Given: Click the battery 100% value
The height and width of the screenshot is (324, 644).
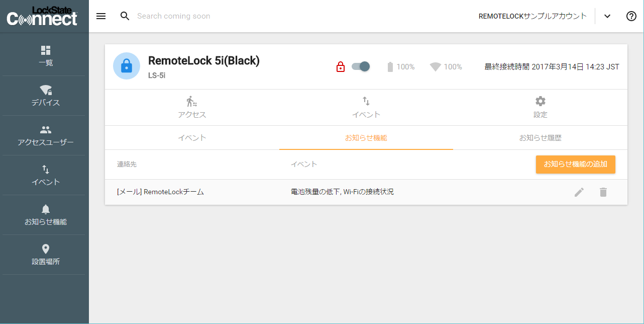Looking at the screenshot, I should click(405, 67).
